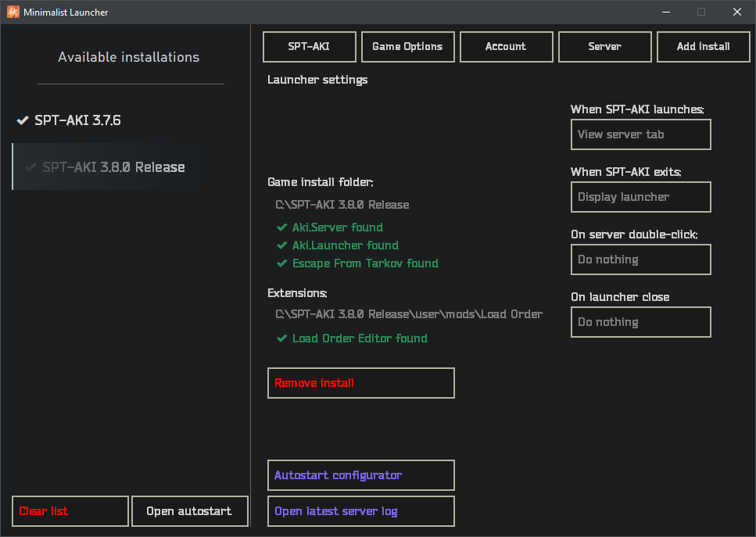Click the red Clear list button
This screenshot has width=756, height=537.
(x=70, y=511)
